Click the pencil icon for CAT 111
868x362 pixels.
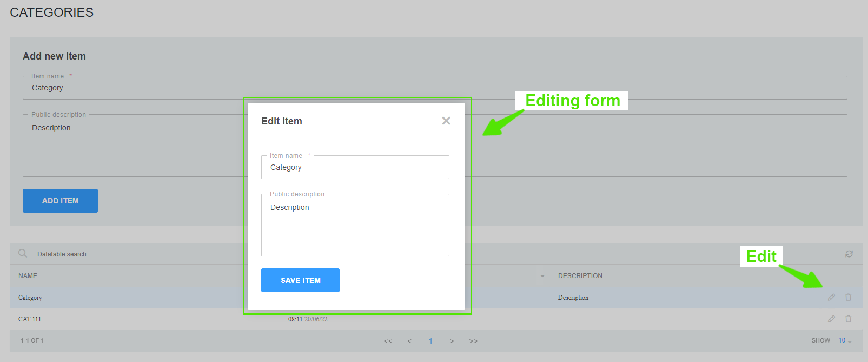[x=831, y=319]
